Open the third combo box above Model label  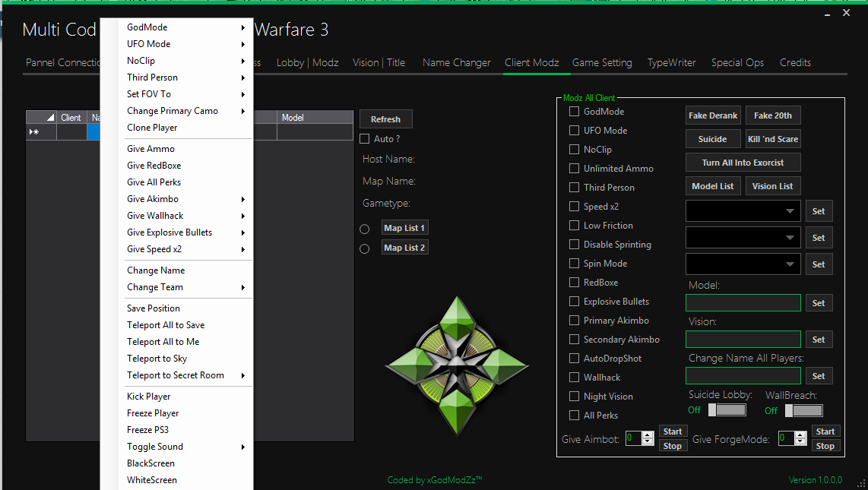(743, 264)
